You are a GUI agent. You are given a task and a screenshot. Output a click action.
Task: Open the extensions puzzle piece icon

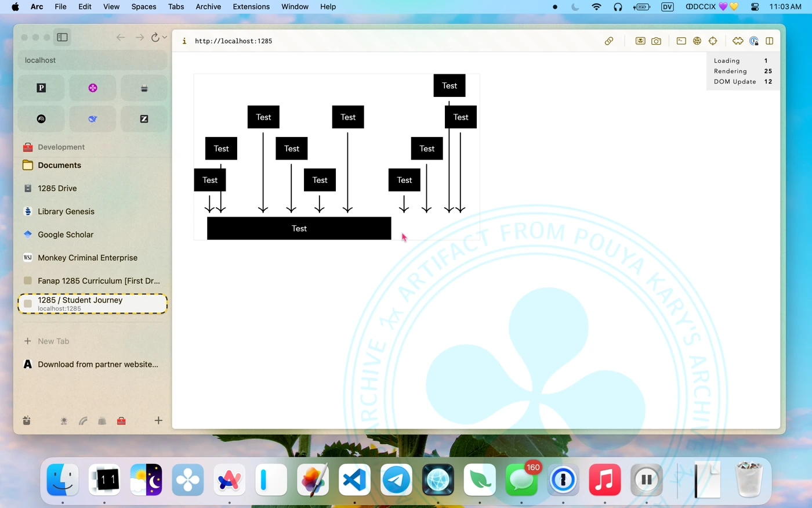click(x=738, y=41)
